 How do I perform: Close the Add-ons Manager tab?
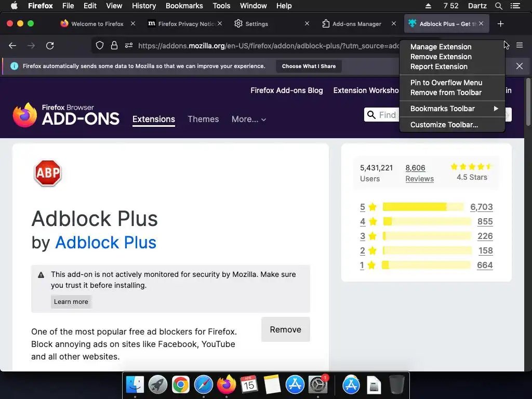[x=394, y=23]
